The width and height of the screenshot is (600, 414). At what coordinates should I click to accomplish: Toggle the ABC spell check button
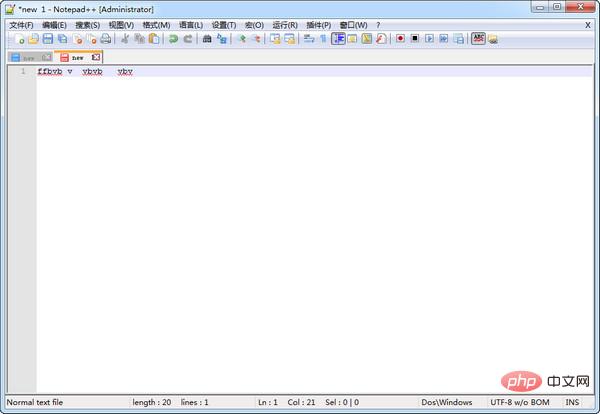click(478, 39)
